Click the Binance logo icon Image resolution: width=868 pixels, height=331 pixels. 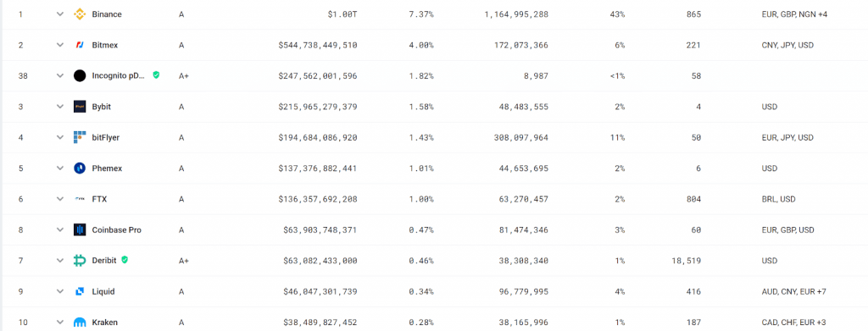(80, 14)
